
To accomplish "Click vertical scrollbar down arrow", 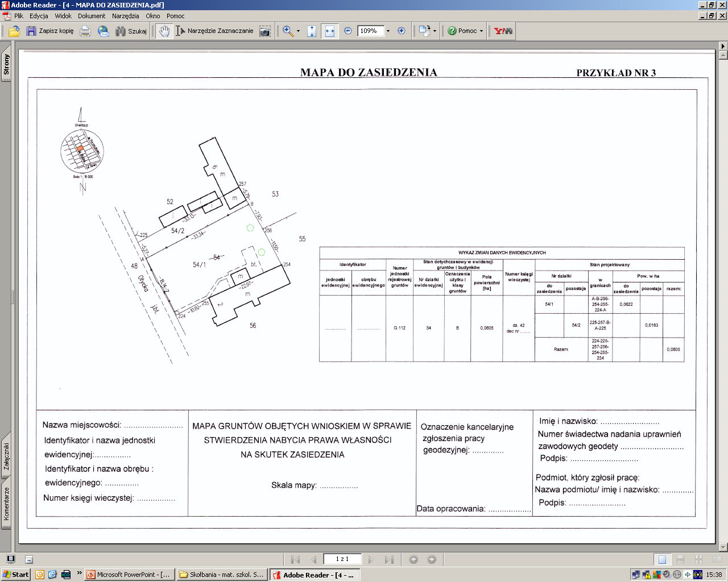I will pyautogui.click(x=723, y=547).
